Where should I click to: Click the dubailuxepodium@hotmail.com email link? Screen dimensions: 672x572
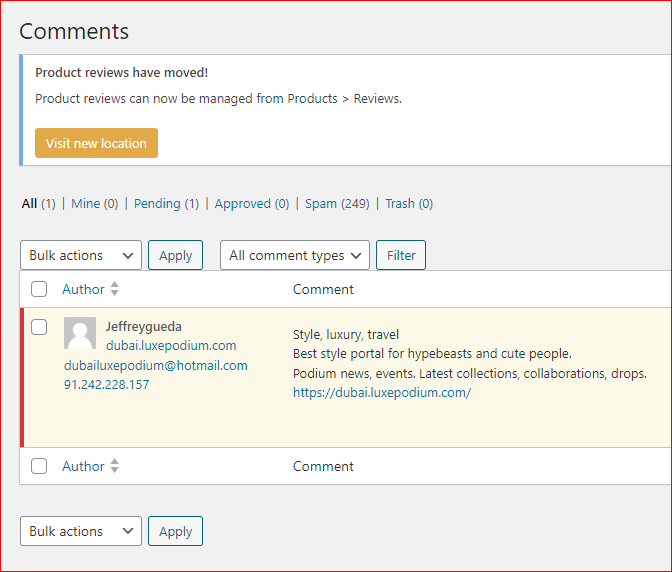(x=156, y=365)
